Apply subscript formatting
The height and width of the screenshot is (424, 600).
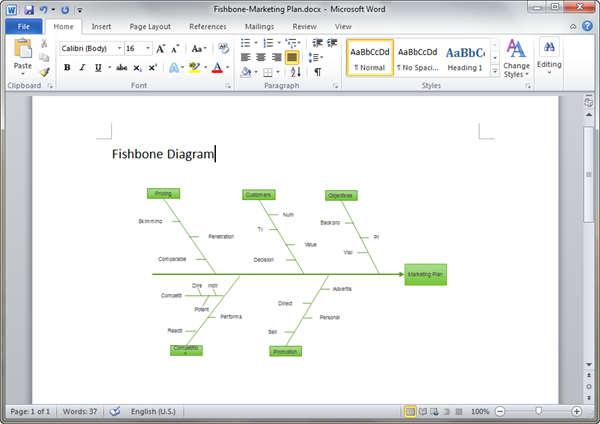click(x=137, y=68)
